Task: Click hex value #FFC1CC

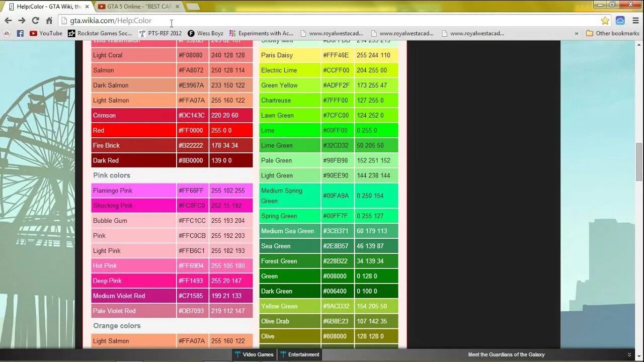Action: click(192, 221)
